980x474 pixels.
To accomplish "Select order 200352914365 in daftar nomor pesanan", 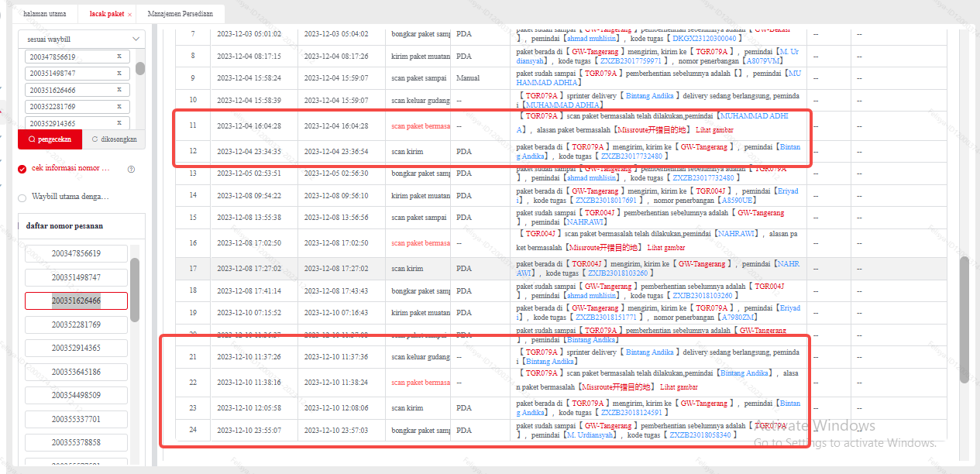I will click(x=76, y=348).
